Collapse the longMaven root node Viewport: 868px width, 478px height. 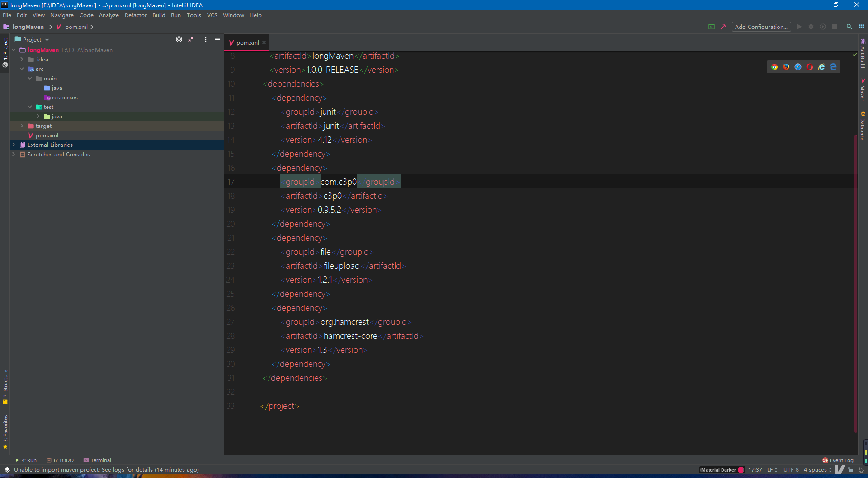(14, 50)
